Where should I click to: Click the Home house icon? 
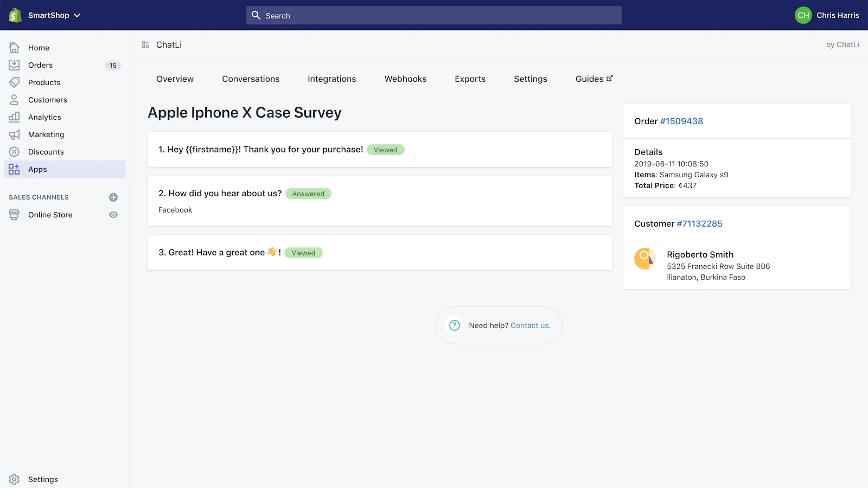point(14,48)
